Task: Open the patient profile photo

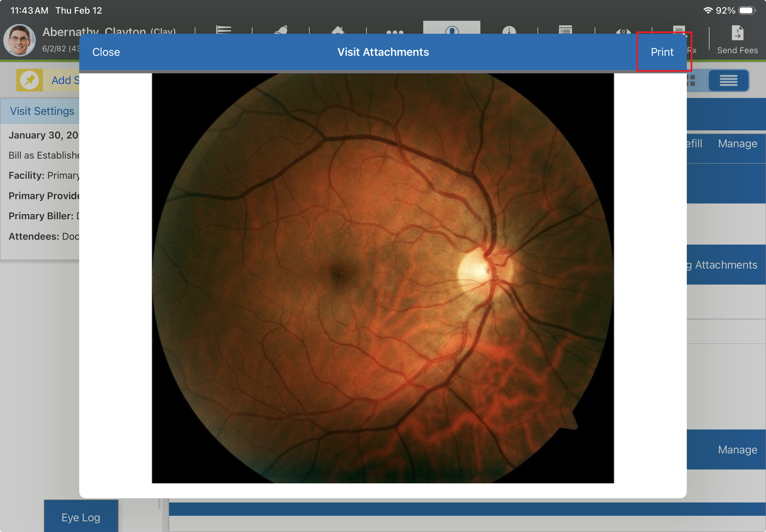Action: 19,40
